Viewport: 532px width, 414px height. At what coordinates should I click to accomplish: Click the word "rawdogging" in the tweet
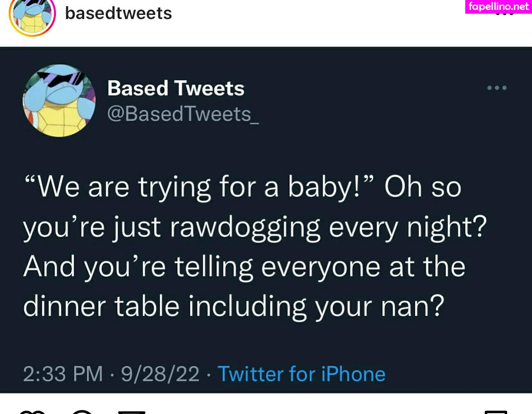(x=245, y=227)
